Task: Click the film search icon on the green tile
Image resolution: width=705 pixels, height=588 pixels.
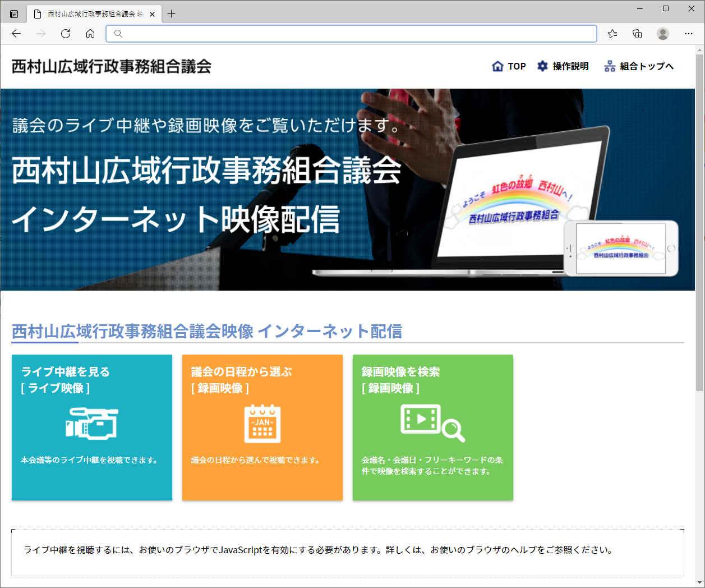Action: tap(433, 424)
